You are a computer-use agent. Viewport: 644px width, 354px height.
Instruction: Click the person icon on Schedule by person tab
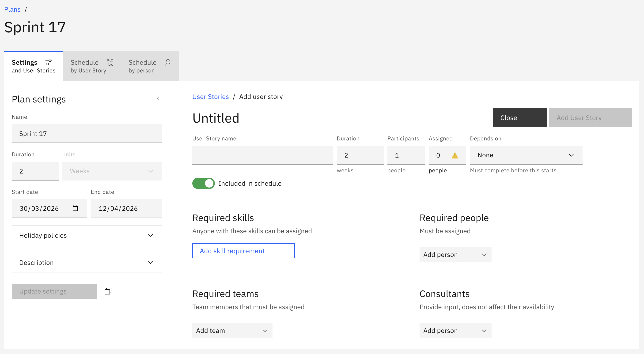coord(168,62)
